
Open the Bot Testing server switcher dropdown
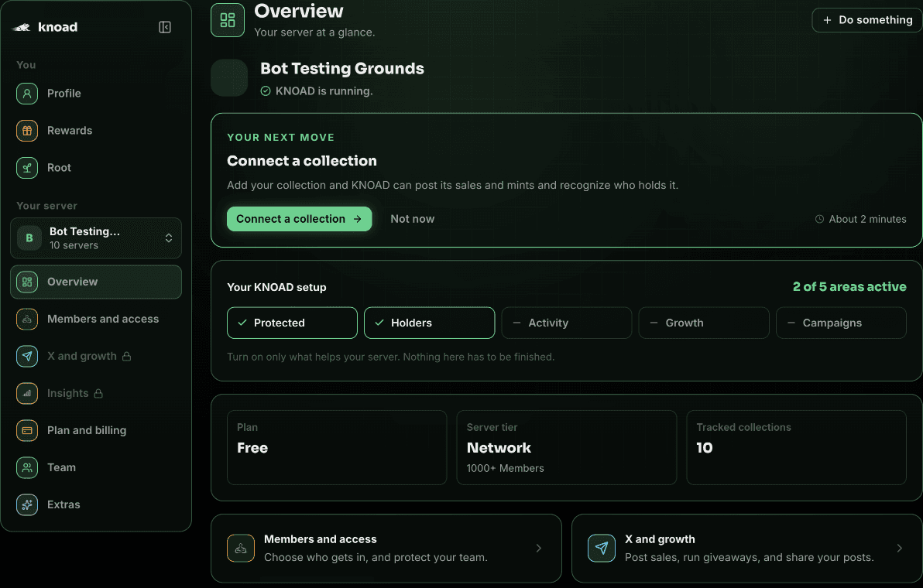click(96, 238)
